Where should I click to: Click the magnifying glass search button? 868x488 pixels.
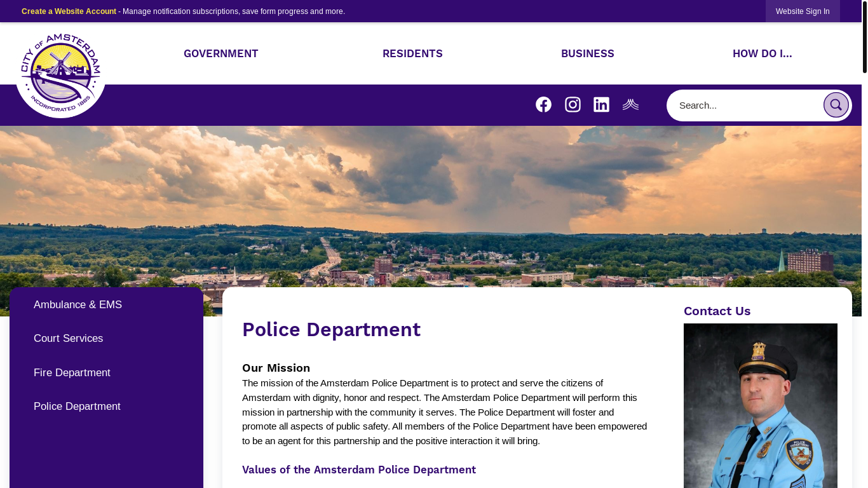tap(836, 105)
